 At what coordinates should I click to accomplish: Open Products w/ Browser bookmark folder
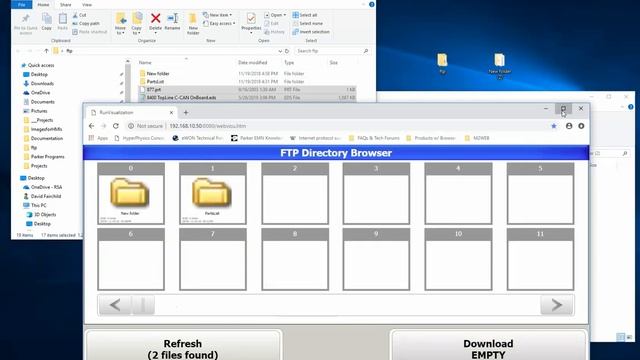pyautogui.click(x=431, y=138)
